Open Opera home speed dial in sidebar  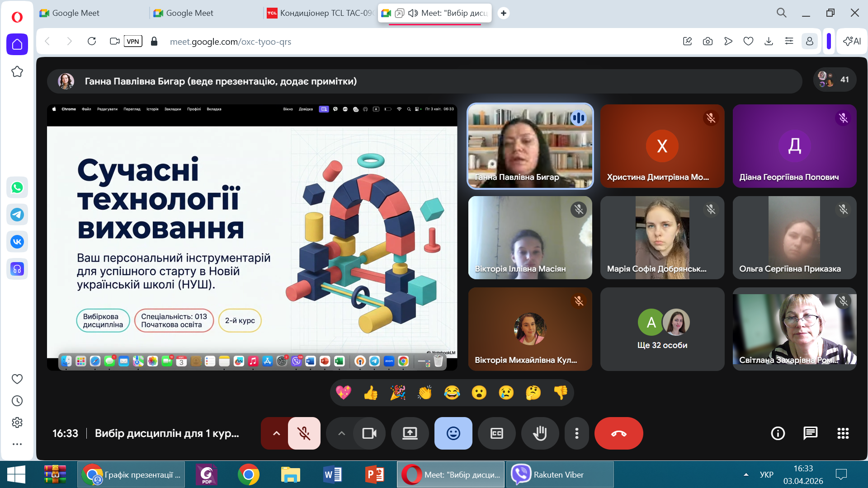point(17,44)
